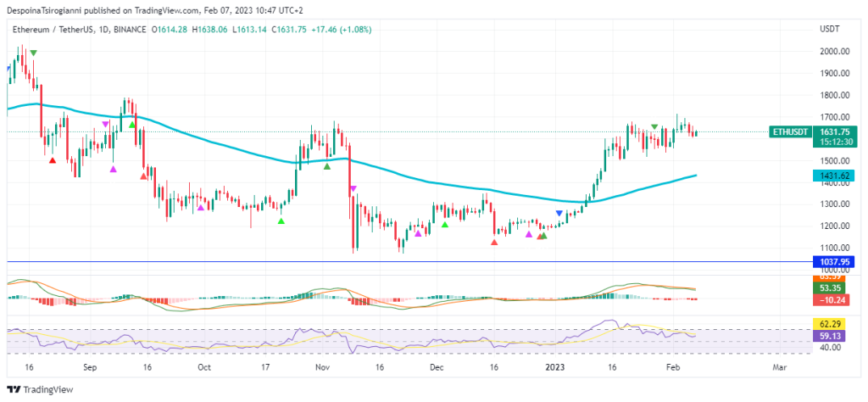Click the 2023 label on the time axis
The image size is (868, 402).
[554, 368]
